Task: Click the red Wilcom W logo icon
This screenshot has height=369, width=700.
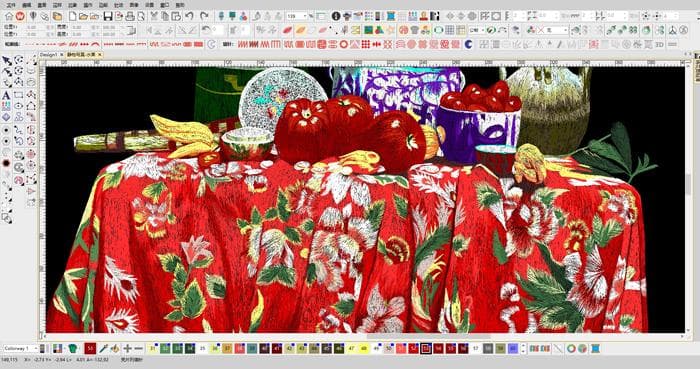Action: coord(20,17)
